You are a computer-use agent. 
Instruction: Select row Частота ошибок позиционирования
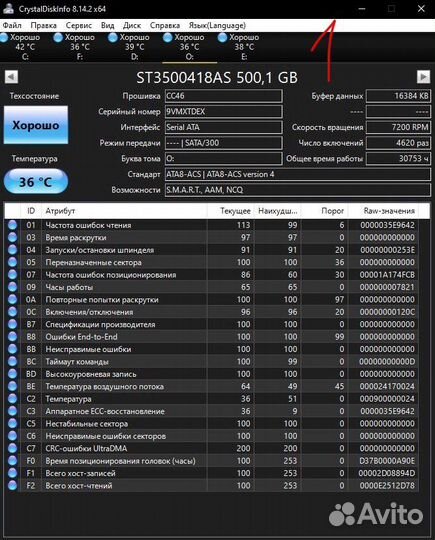tap(212, 275)
